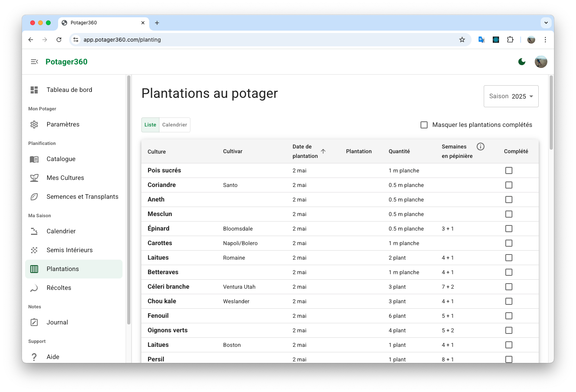The image size is (576, 392).
Task: Select the Catalogue book icon
Action: click(34, 159)
